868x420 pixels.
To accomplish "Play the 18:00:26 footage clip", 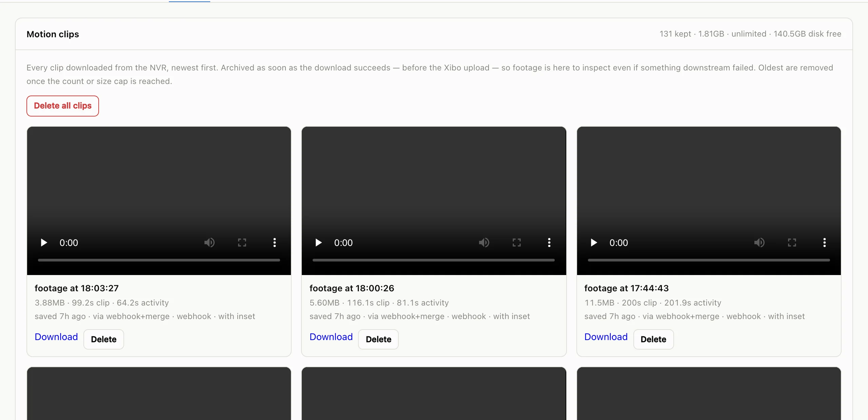I will tap(318, 243).
